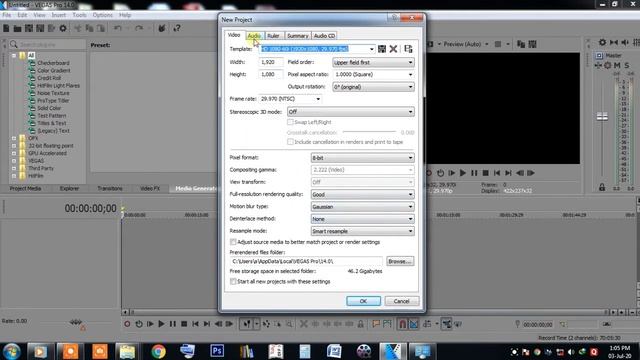The width and height of the screenshot is (640, 360).
Task: Enable Adjust source media to match project
Action: [x=233, y=242]
